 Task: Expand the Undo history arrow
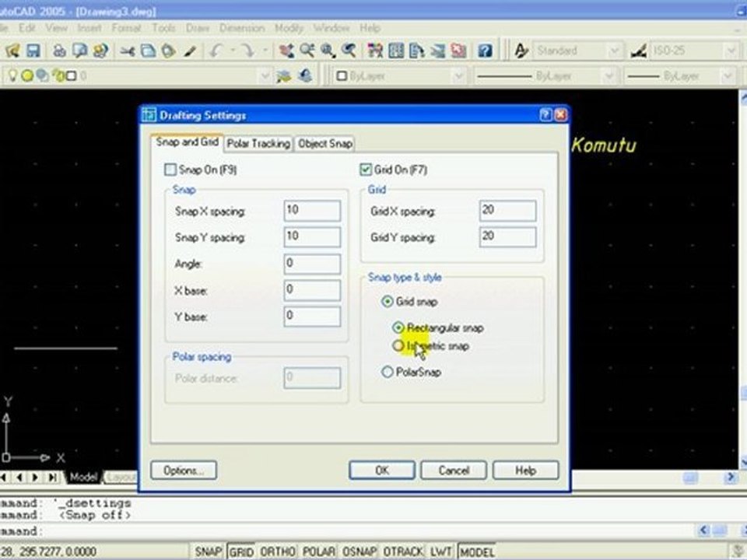[x=233, y=50]
